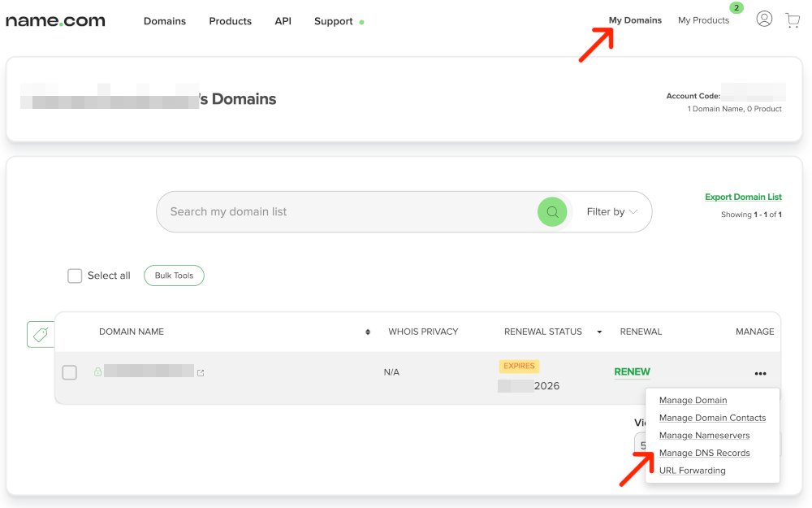The height and width of the screenshot is (508, 812).
Task: Check the Select all checkbox
Action: 75,276
